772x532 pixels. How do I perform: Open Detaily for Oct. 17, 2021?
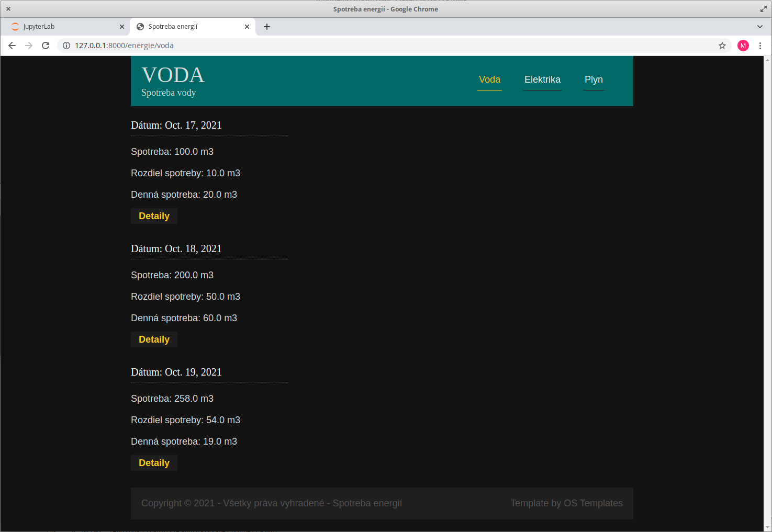(x=154, y=216)
